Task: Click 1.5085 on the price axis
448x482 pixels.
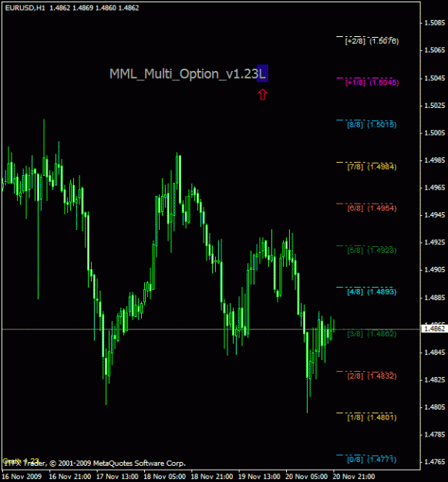Action: point(434,22)
